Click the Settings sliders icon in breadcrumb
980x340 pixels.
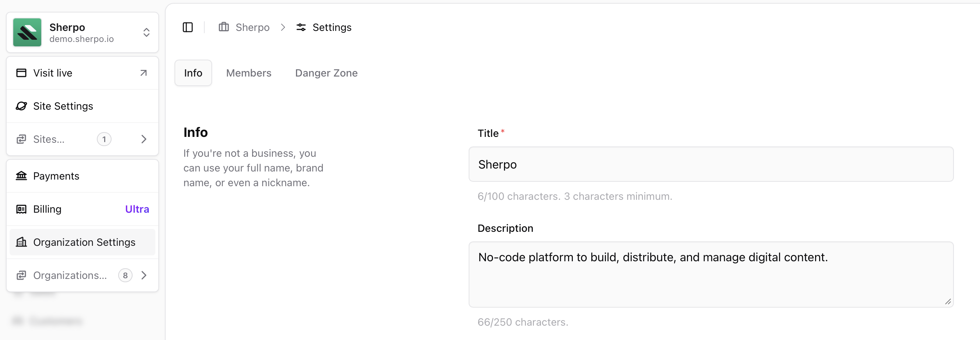(x=301, y=27)
